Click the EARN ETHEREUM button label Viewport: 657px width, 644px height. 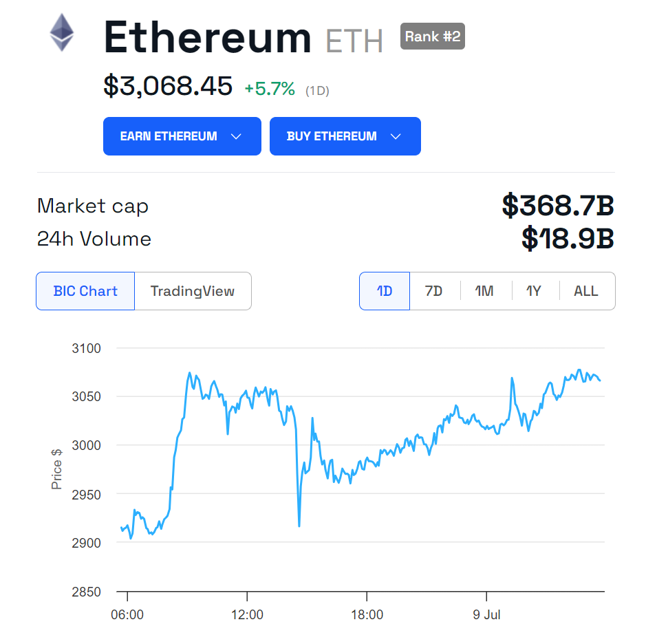[x=169, y=136]
